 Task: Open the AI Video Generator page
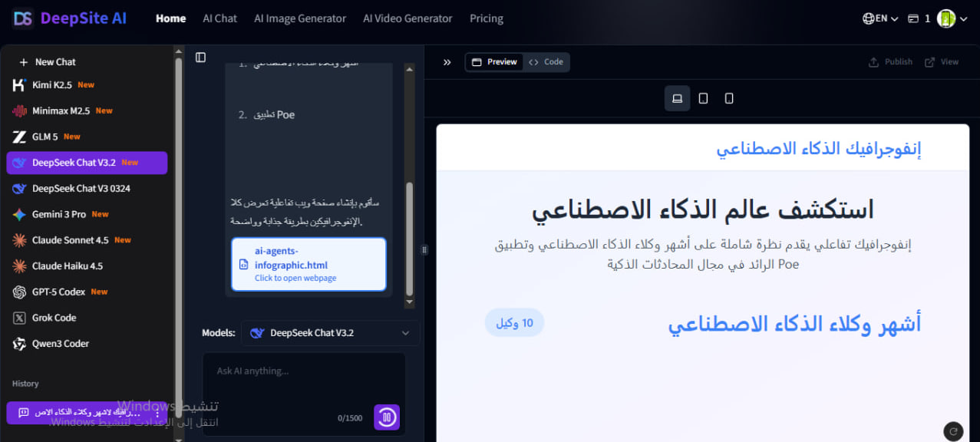pyautogui.click(x=408, y=18)
